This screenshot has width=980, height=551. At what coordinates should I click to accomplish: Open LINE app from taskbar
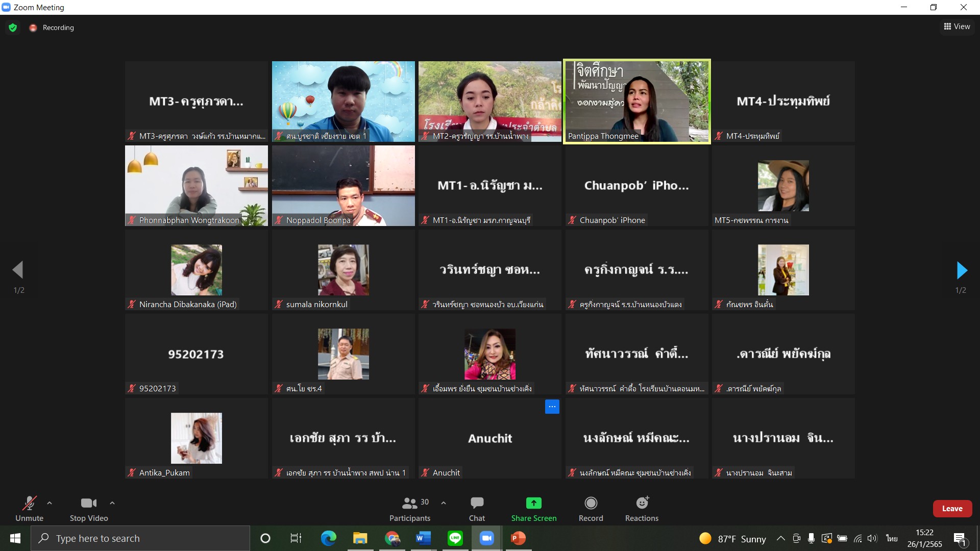click(455, 538)
